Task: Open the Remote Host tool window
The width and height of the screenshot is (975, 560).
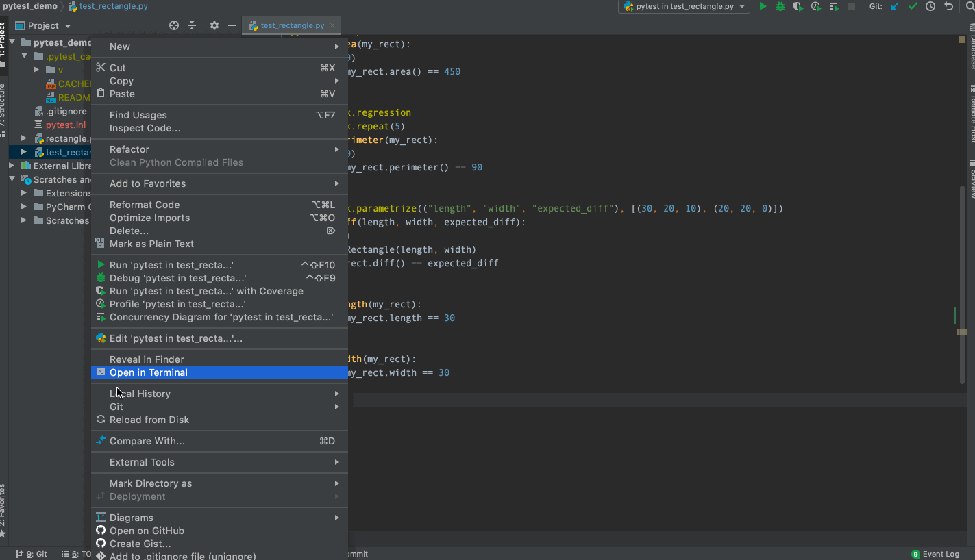Action: 971,114
